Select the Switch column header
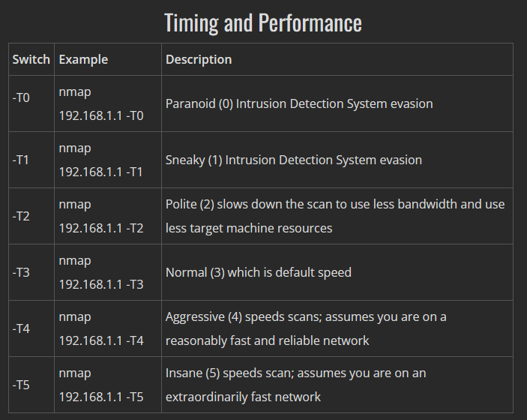The height and width of the screenshot is (420, 527). coord(31,59)
